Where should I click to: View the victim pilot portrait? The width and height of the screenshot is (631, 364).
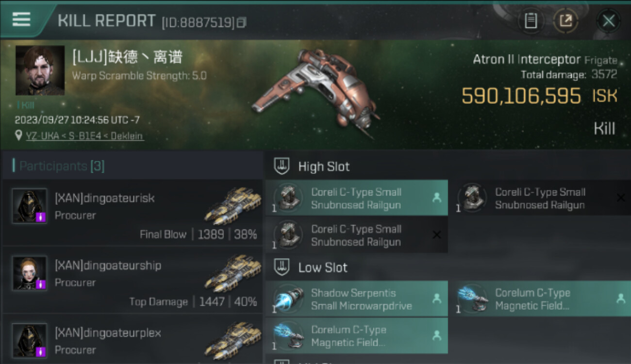[x=40, y=70]
